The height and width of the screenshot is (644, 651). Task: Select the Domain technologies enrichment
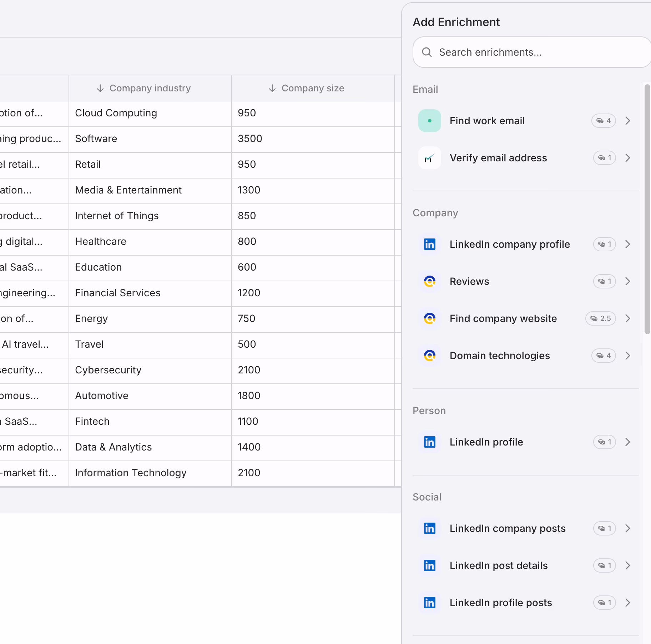click(x=525, y=356)
